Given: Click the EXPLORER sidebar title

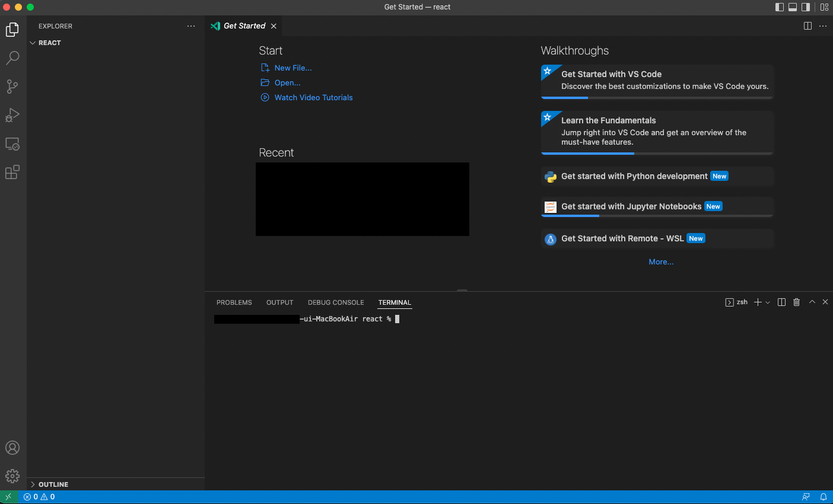Looking at the screenshot, I should pyautogui.click(x=55, y=26).
